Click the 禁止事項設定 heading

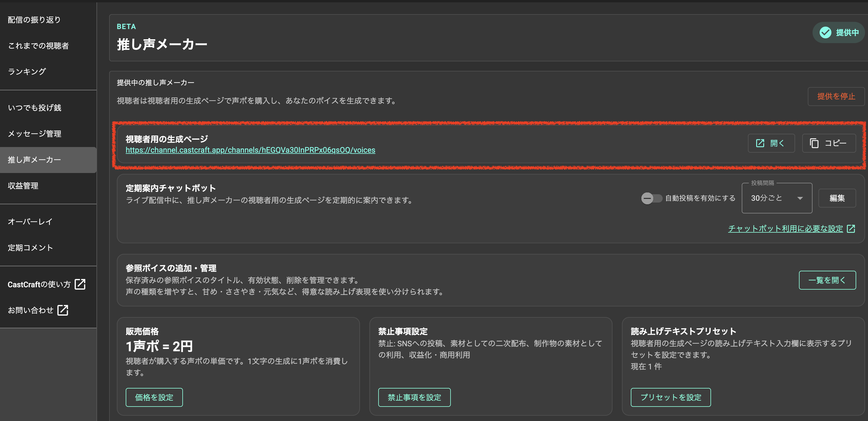point(403,331)
